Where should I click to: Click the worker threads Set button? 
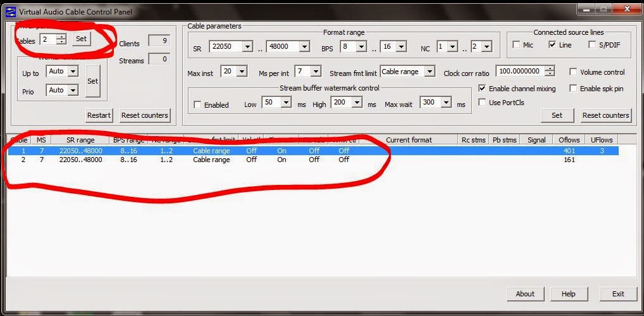click(x=93, y=81)
